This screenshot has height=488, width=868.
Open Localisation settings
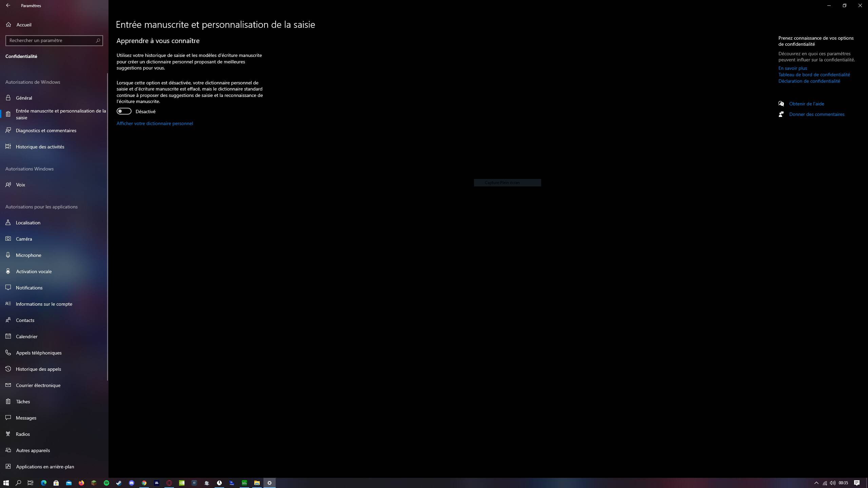click(28, 223)
